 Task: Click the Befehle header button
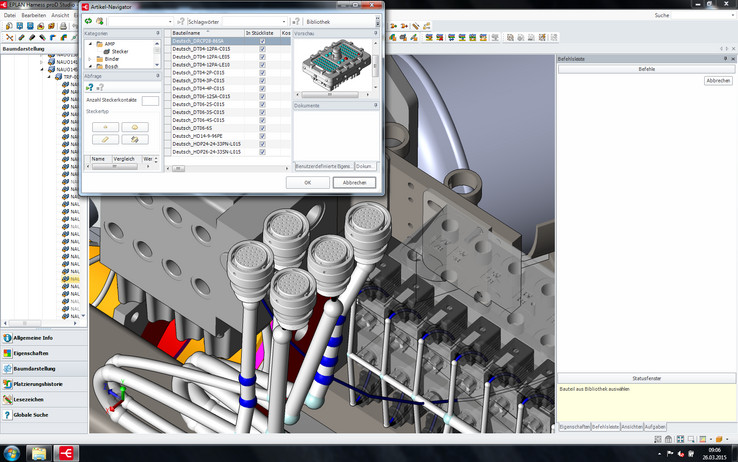pyautogui.click(x=646, y=69)
